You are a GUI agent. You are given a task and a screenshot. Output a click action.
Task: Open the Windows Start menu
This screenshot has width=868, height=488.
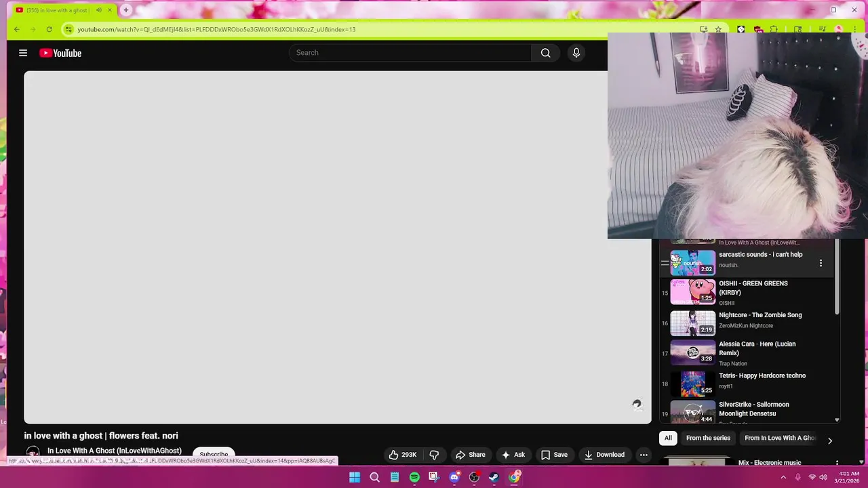click(355, 477)
